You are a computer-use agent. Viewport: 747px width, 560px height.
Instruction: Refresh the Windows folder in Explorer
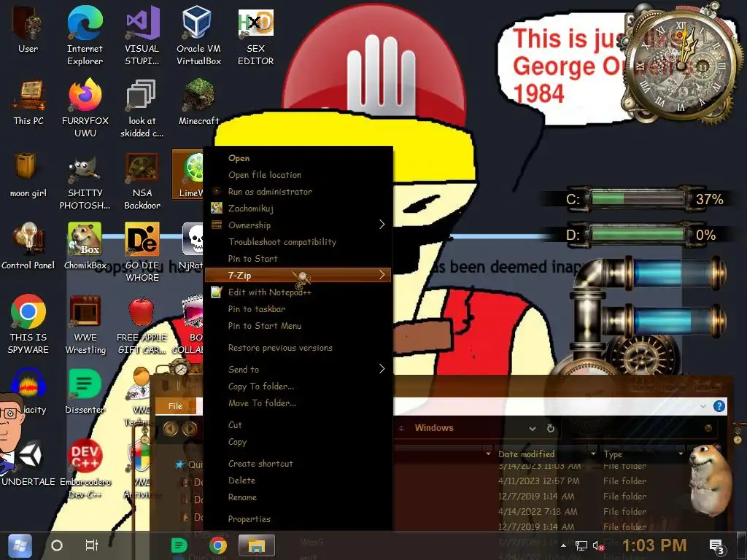pyautogui.click(x=550, y=428)
